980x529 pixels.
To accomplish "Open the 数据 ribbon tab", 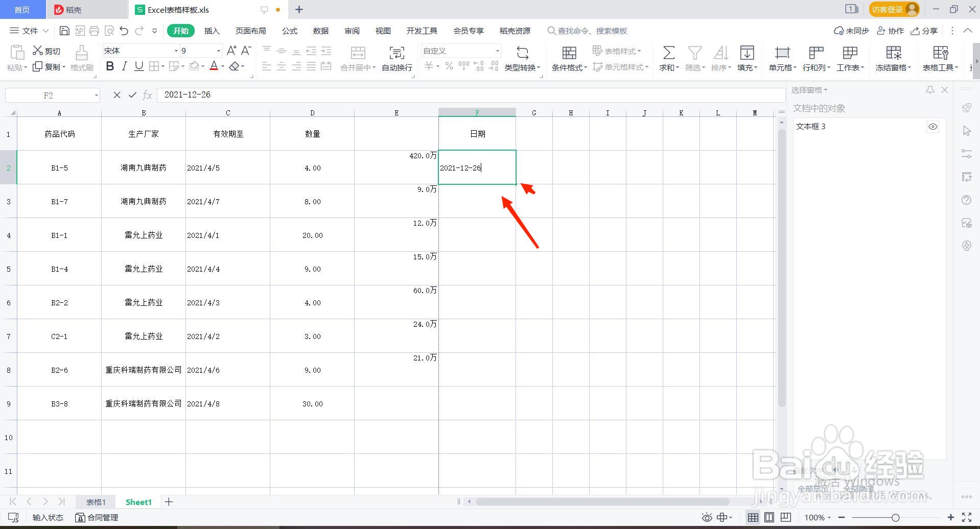I will tap(321, 31).
